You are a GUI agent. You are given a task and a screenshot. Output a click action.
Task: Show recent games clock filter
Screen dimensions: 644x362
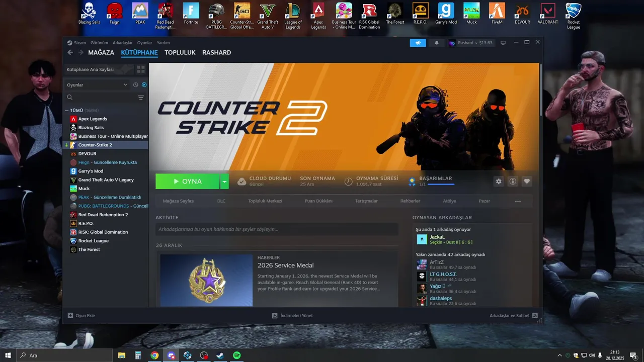click(135, 84)
